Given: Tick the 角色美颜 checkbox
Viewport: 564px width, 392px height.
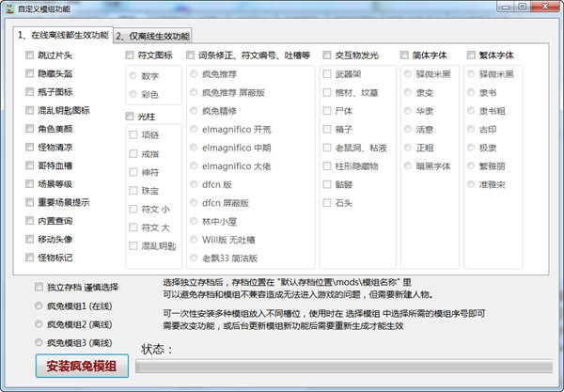Looking at the screenshot, I should click(x=29, y=129).
